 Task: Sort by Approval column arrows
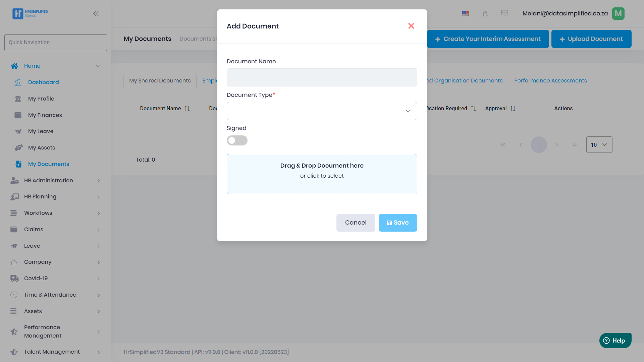point(513,109)
